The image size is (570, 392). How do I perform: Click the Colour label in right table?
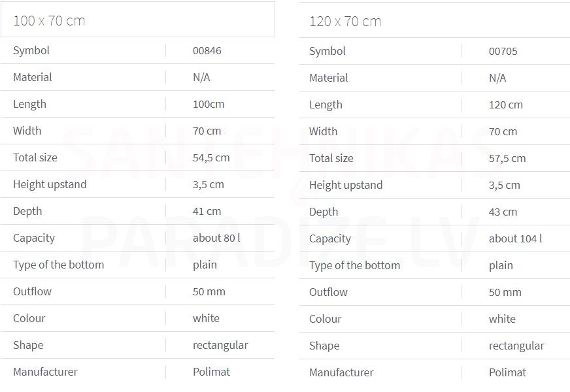(x=325, y=319)
